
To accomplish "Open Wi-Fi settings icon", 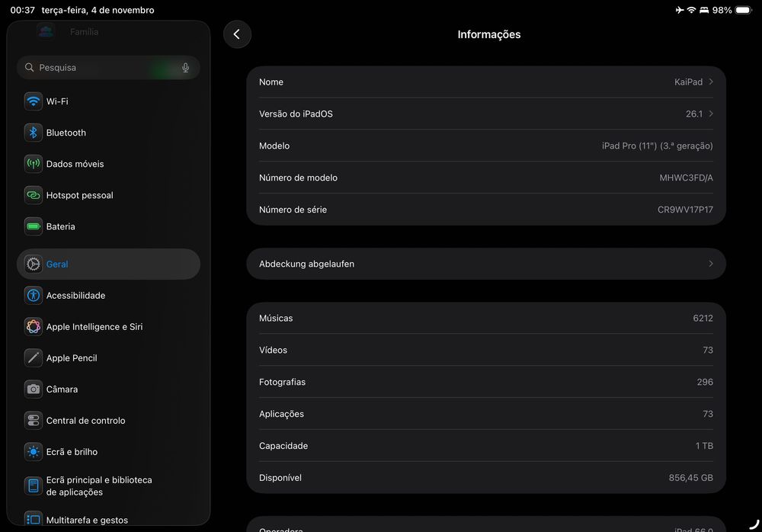I will [x=33, y=101].
